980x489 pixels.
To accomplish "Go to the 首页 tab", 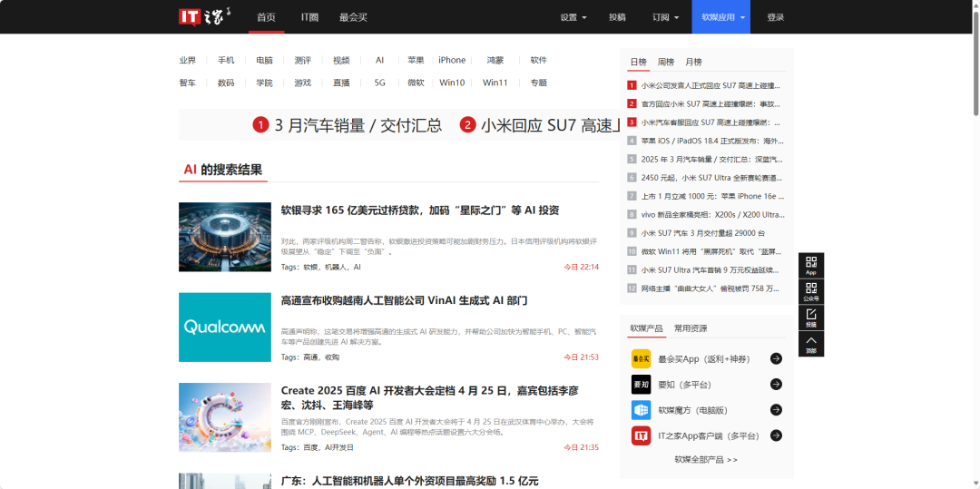I will [x=266, y=17].
